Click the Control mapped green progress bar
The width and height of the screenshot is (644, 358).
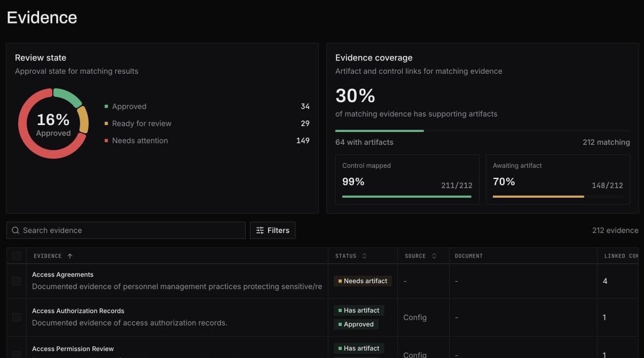pos(407,197)
